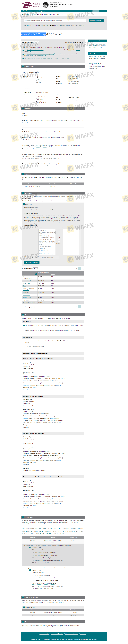
Task: Click the external-link icon next to Contact the FCA
Action: point(99,57)
